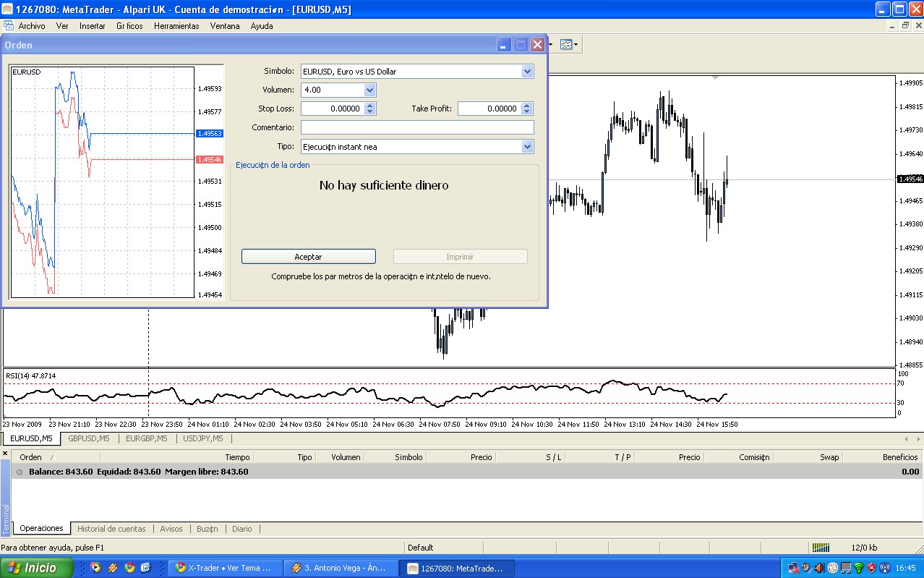The width and height of the screenshot is (924, 578).
Task: Open the Volumen dropdown
Action: coord(369,90)
